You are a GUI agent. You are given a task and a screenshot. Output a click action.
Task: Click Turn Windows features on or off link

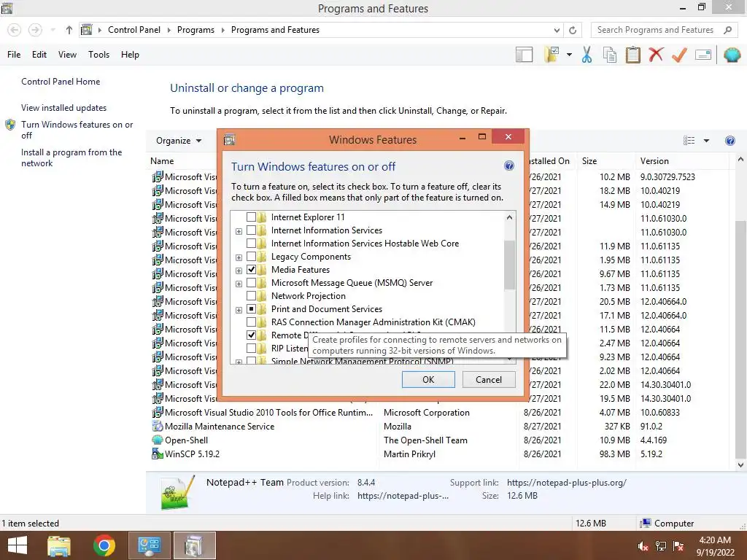(x=77, y=130)
